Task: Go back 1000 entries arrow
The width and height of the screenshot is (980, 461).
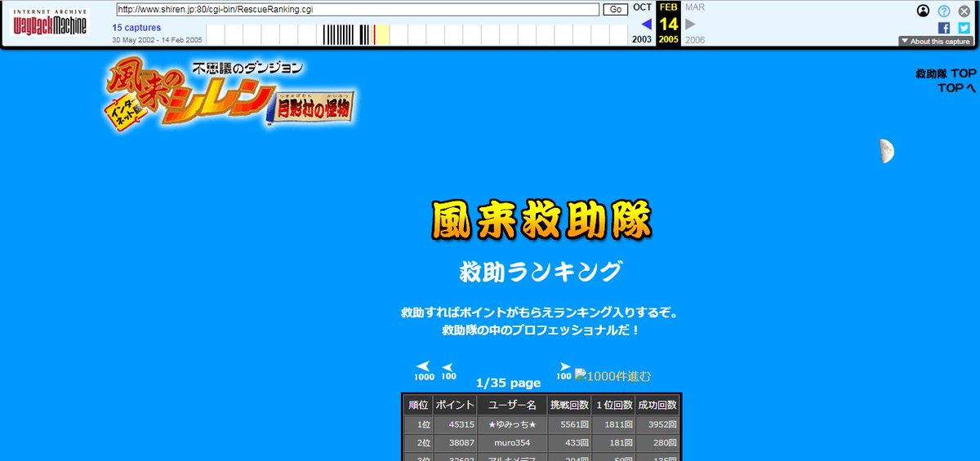Action: (424, 371)
